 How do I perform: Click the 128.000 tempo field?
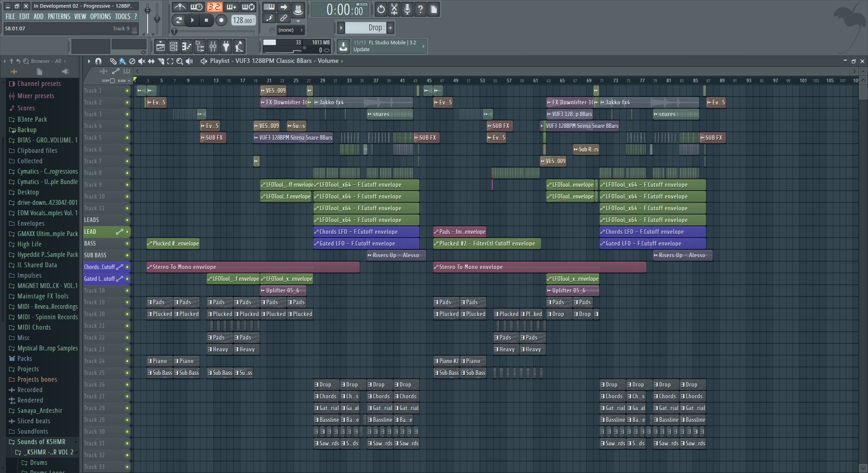point(243,20)
